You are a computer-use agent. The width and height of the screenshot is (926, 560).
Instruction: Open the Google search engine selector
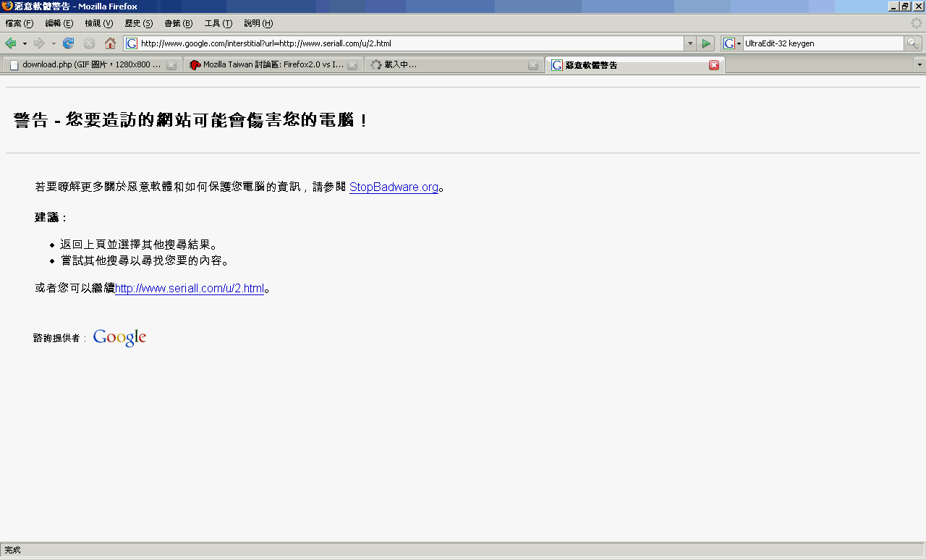pos(732,43)
